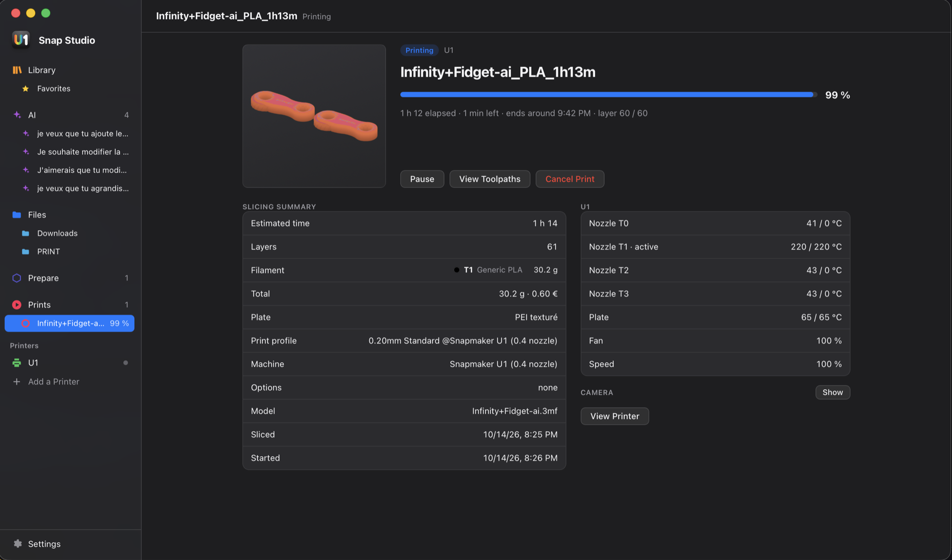Pause the current print
This screenshot has height=560, width=952.
pos(422,179)
